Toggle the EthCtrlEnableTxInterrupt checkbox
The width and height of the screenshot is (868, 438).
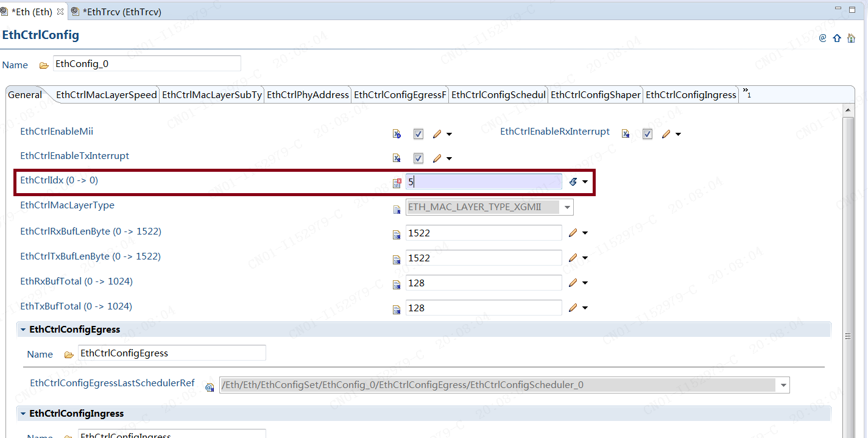(418, 158)
